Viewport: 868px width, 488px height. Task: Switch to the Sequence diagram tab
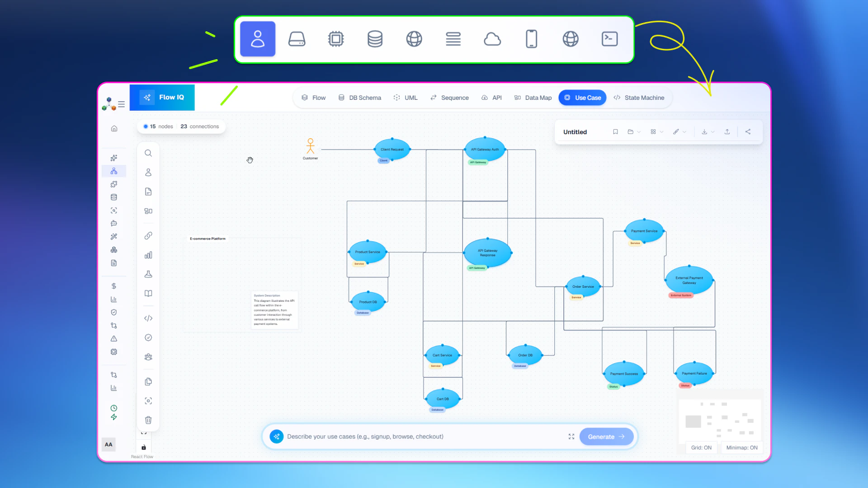pos(449,98)
